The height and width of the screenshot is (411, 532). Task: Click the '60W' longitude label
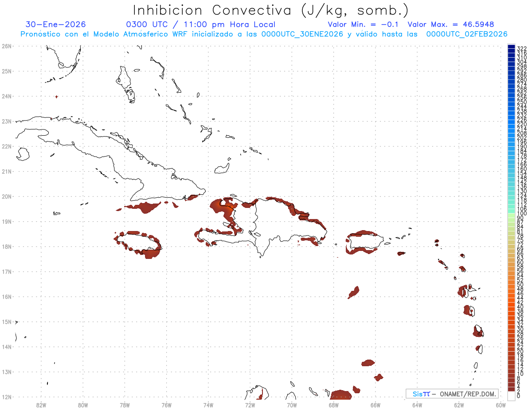(x=501, y=405)
